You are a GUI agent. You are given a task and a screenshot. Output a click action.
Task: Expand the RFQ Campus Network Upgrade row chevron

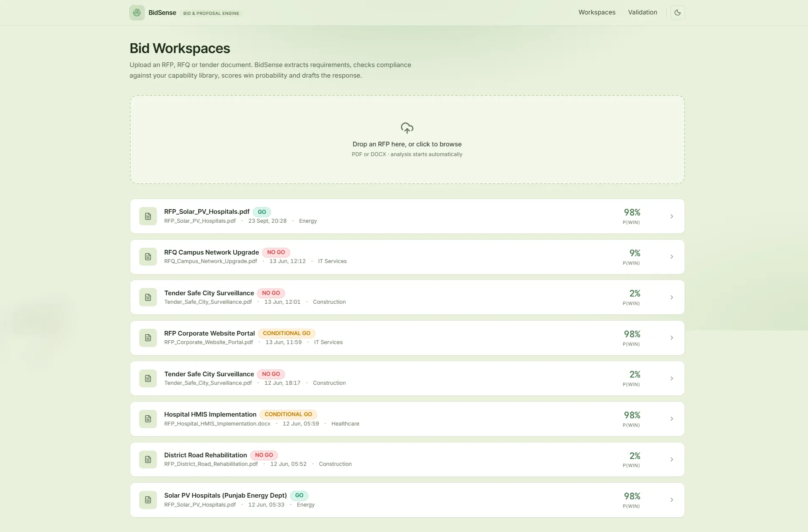point(671,257)
